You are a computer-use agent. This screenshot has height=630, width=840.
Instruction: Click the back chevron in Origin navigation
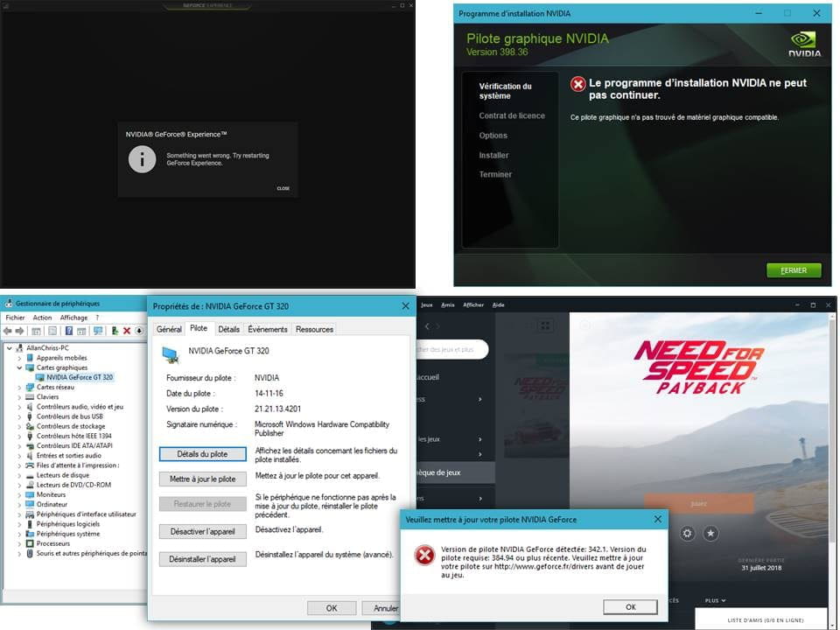[x=427, y=326]
